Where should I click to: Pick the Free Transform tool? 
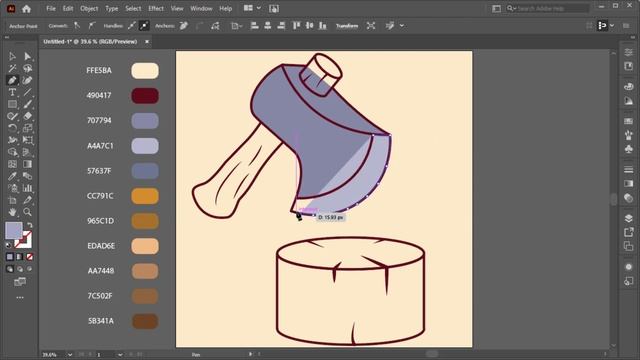click(27, 140)
